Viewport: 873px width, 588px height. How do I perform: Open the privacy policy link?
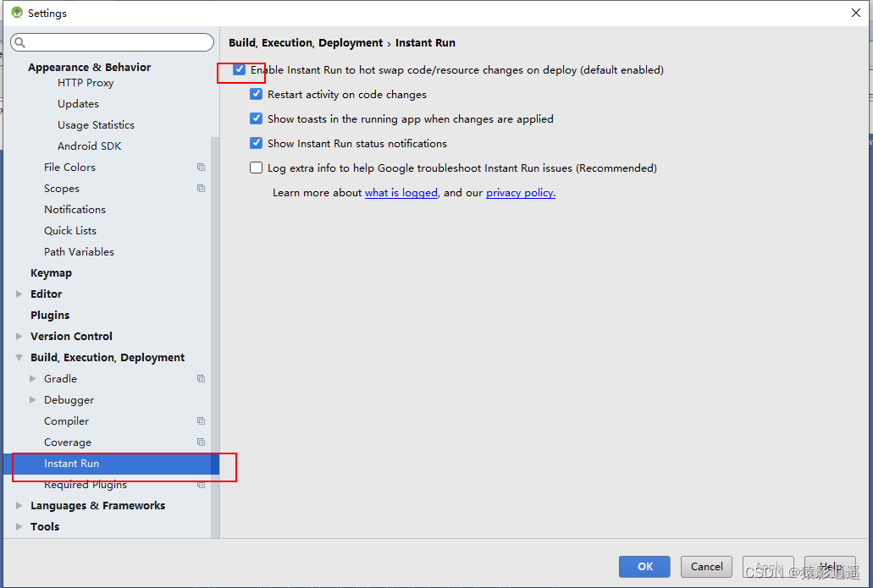tap(521, 193)
